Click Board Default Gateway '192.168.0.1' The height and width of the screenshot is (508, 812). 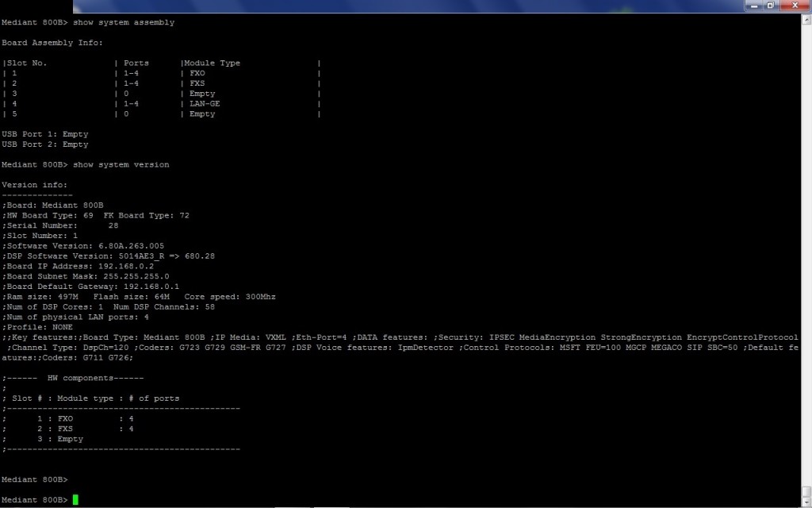151,287
